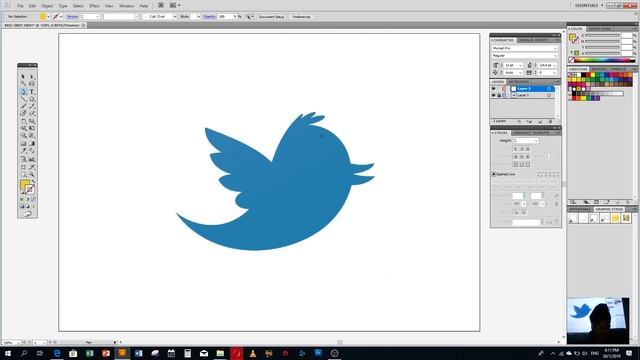
Task: Toggle the lock on Layer 1
Action: [499, 95]
